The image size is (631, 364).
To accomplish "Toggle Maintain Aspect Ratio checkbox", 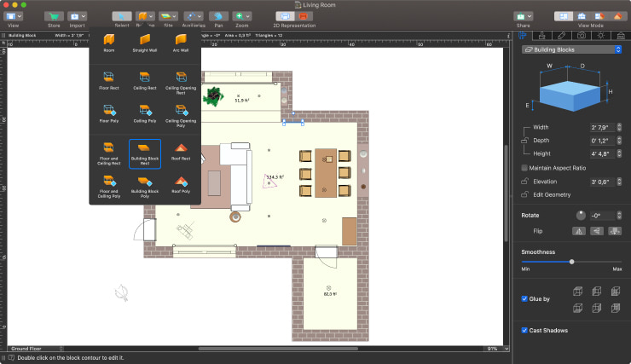I will (524, 168).
